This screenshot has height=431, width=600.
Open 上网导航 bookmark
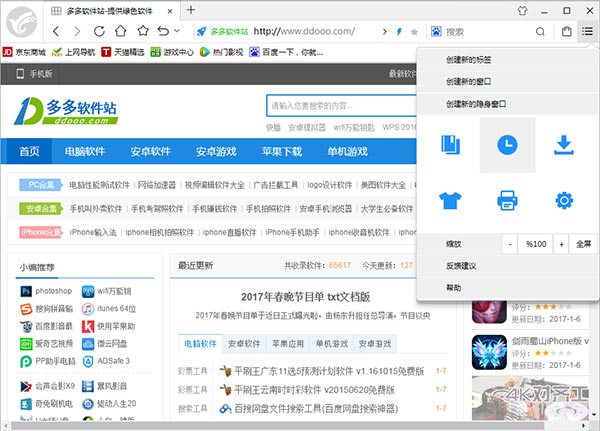click(73, 52)
